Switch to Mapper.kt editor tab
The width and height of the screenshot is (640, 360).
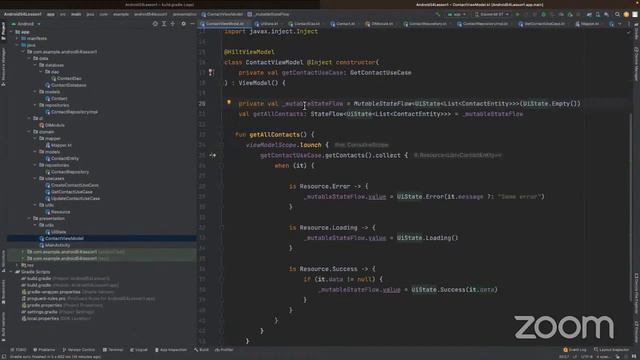(x=587, y=24)
